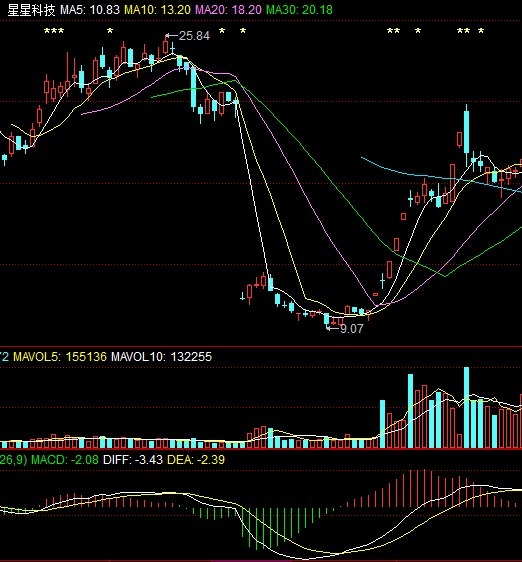Select the MA5: 10.83 indicator label

click(90, 10)
